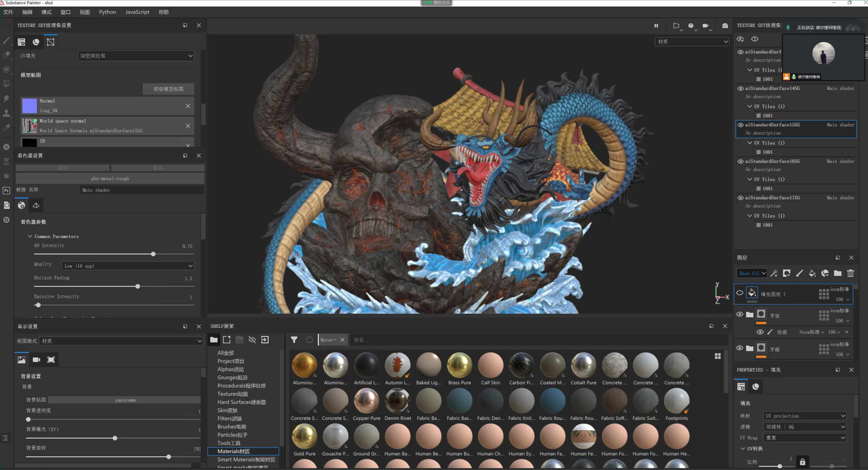Open the camera selection icon in viewport toolbar

click(706, 26)
